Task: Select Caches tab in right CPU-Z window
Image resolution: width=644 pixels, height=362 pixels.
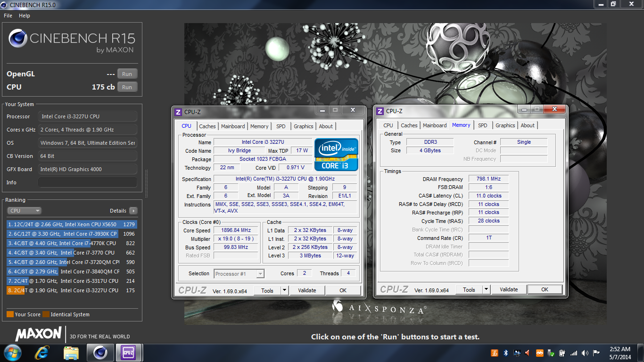Action: click(409, 125)
